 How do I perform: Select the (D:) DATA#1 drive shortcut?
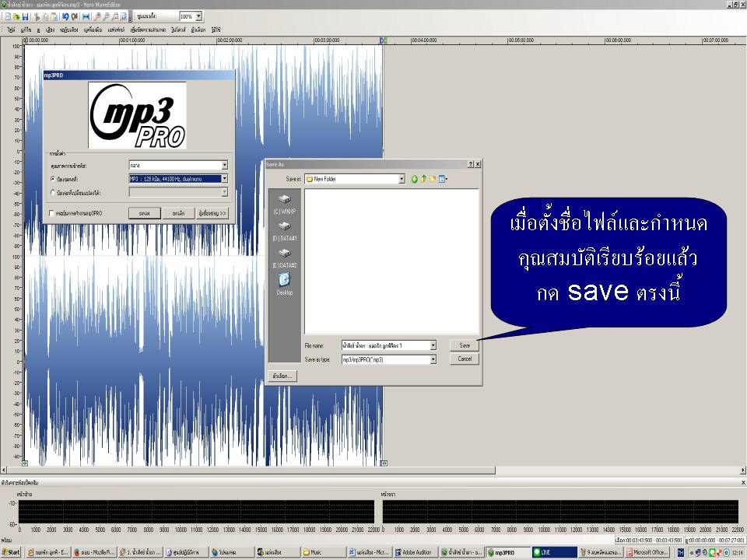click(x=285, y=231)
